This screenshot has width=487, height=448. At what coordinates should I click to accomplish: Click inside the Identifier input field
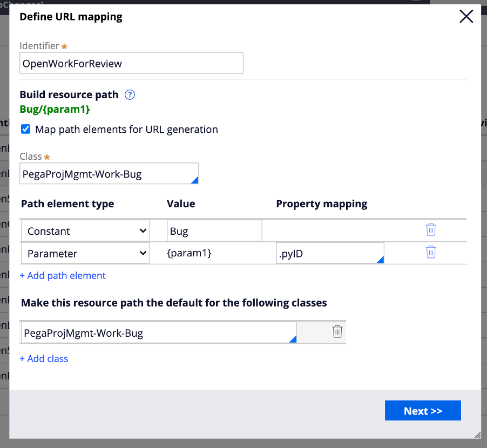click(131, 63)
